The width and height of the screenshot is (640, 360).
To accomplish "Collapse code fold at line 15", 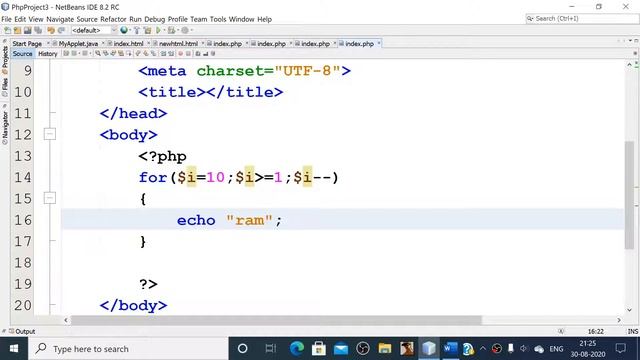I will pyautogui.click(x=50, y=198).
